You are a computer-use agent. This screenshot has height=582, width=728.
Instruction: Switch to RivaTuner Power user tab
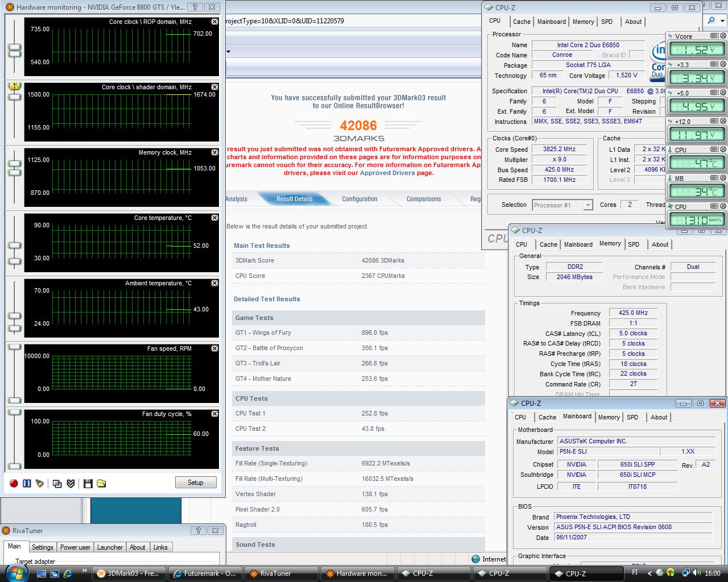75,547
